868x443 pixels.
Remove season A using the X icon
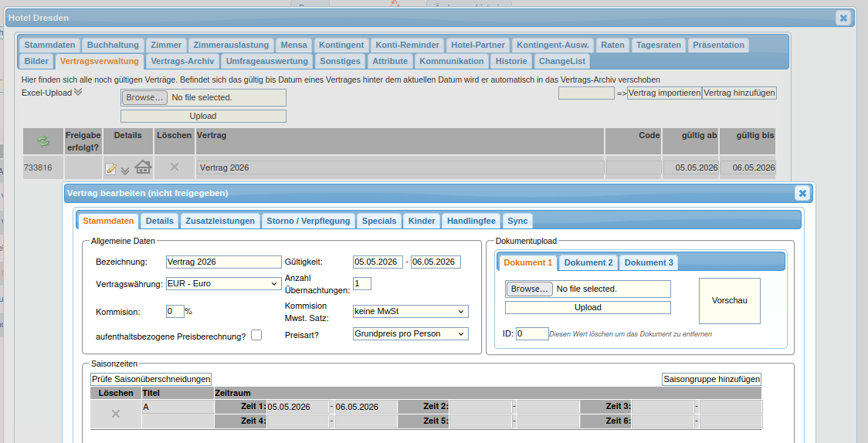[x=116, y=414]
